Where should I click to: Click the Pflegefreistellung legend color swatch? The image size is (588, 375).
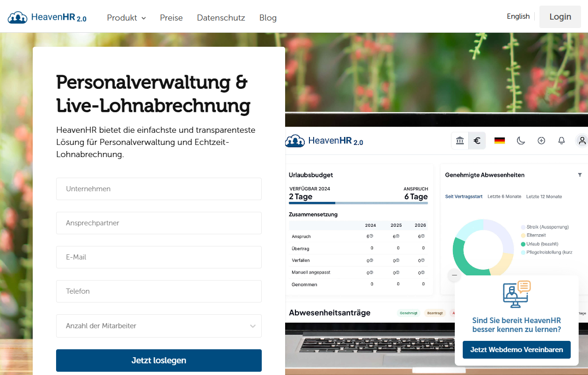point(523,252)
